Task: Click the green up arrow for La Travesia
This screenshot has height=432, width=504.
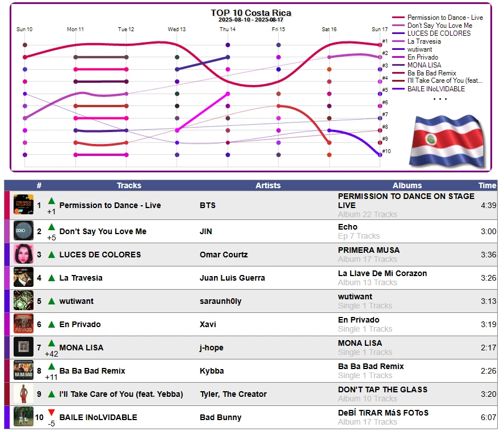Action: (52, 278)
